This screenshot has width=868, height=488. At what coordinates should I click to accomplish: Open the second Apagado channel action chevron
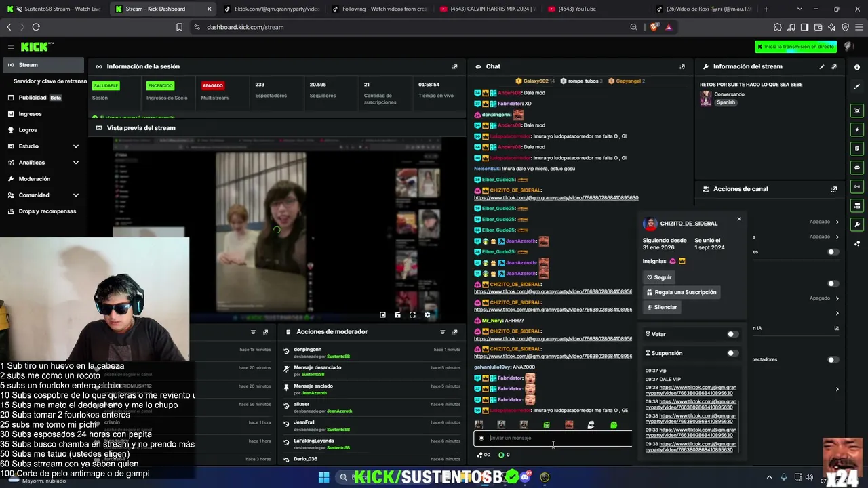(x=837, y=237)
